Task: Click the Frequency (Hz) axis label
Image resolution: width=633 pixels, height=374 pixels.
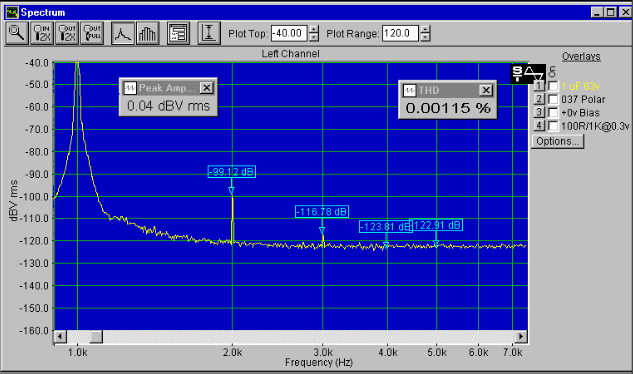Action: coord(319,362)
